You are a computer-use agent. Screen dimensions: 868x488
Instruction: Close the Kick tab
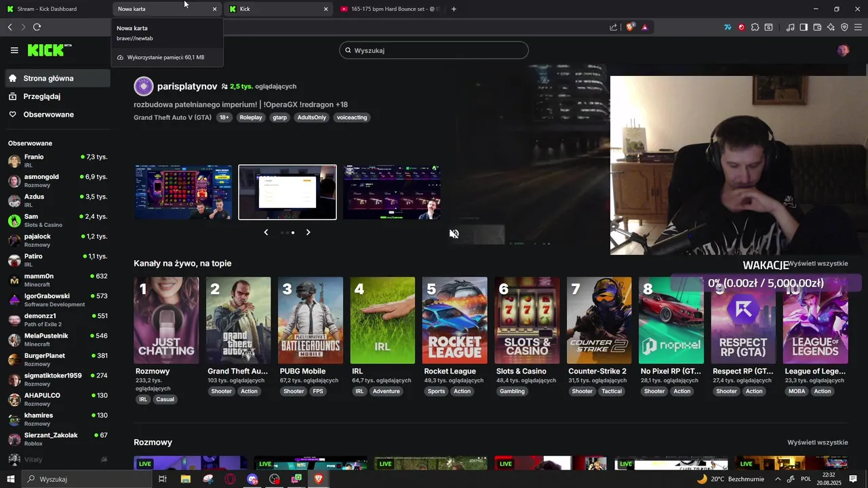(325, 9)
